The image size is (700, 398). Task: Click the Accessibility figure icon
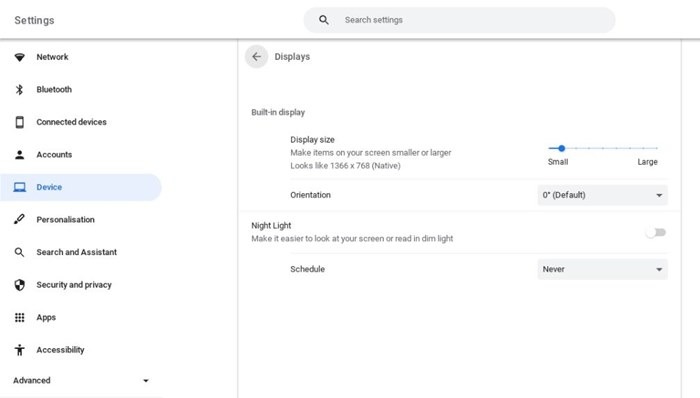coord(19,350)
